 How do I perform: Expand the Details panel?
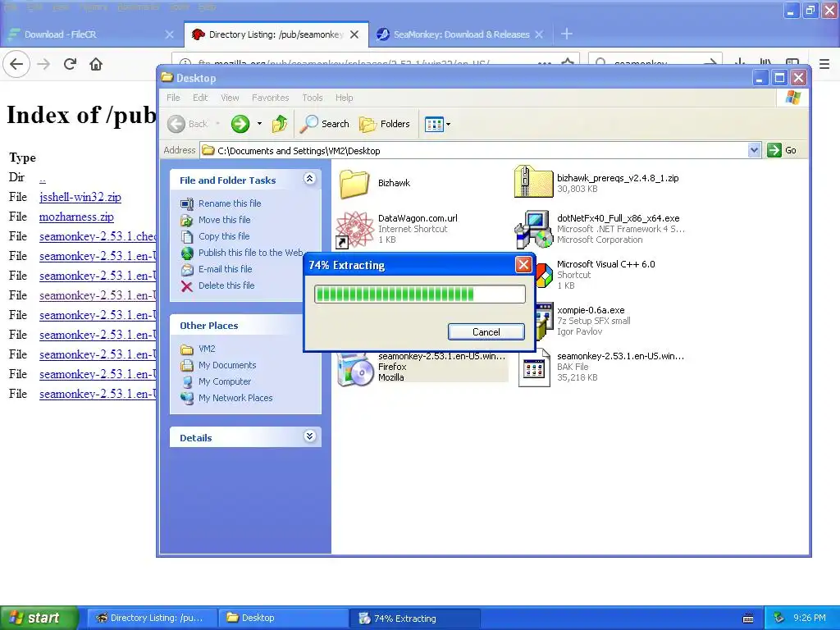tap(309, 436)
